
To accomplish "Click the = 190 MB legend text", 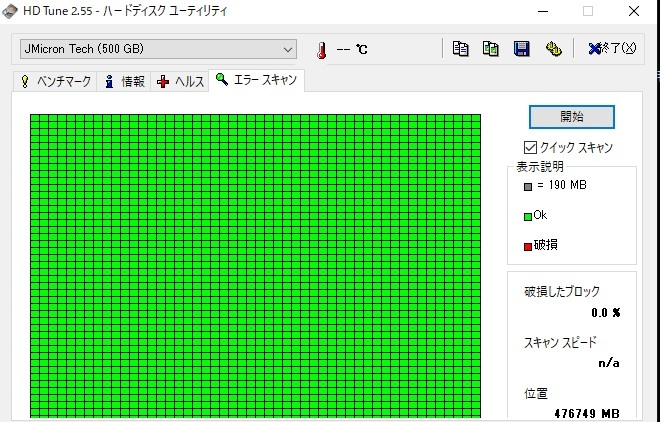I will [562, 185].
